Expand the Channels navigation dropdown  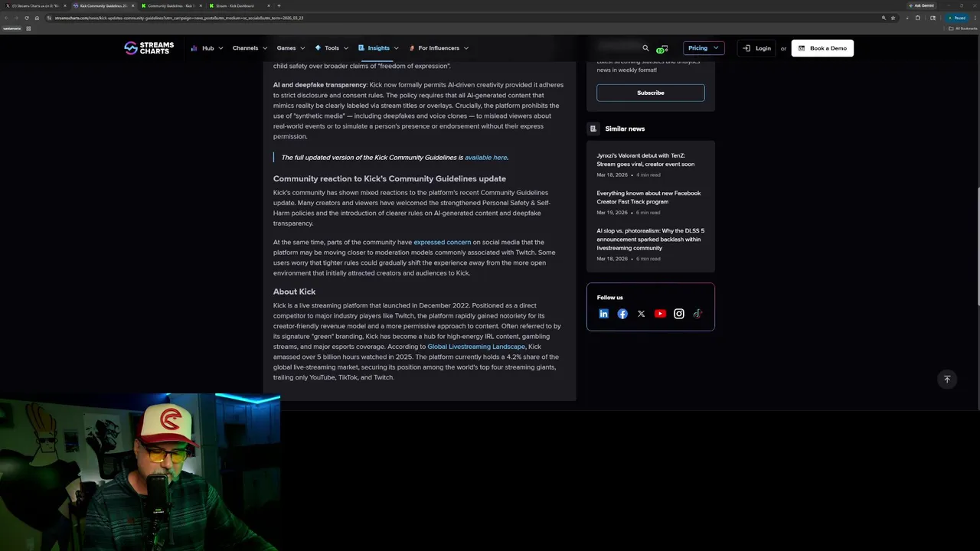(250, 48)
